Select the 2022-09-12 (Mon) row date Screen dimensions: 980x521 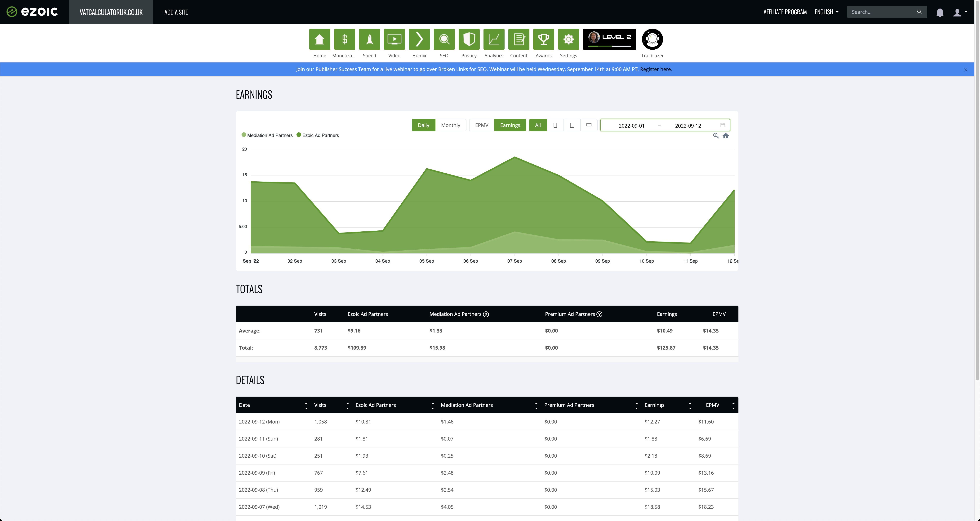[259, 422]
